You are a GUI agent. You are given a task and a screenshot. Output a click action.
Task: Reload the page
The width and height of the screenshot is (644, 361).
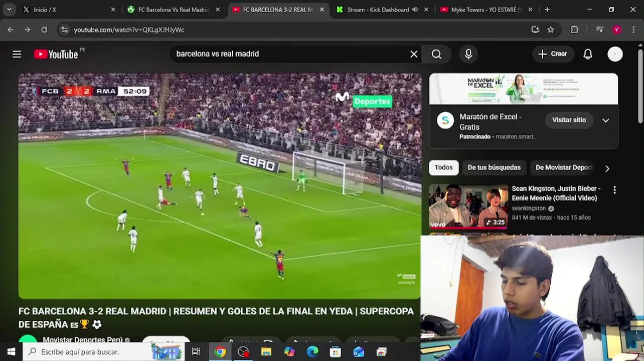tap(44, 30)
